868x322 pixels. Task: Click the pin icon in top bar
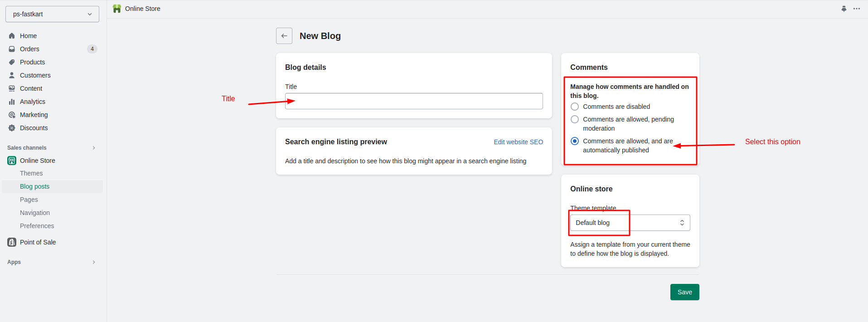tap(844, 9)
